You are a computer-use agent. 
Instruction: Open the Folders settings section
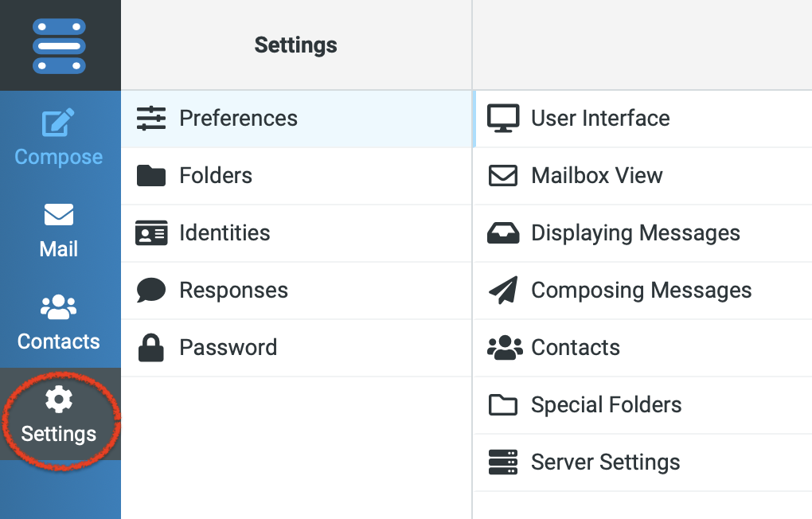click(297, 176)
